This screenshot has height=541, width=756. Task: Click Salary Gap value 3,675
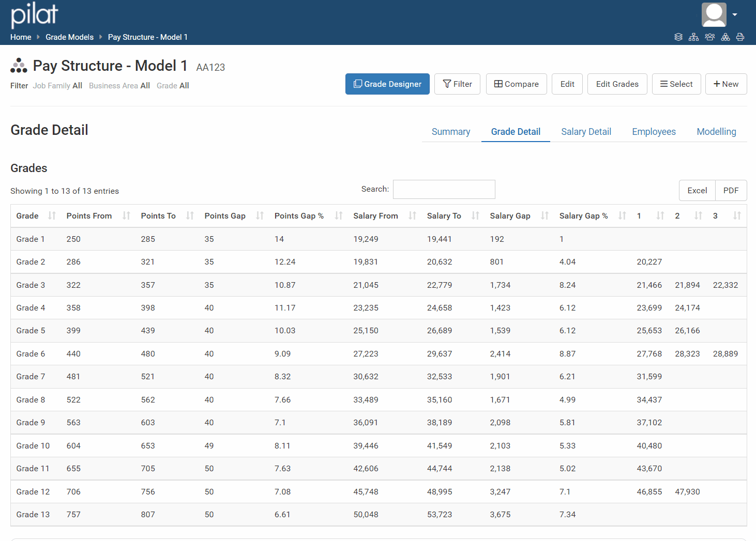[500, 515]
